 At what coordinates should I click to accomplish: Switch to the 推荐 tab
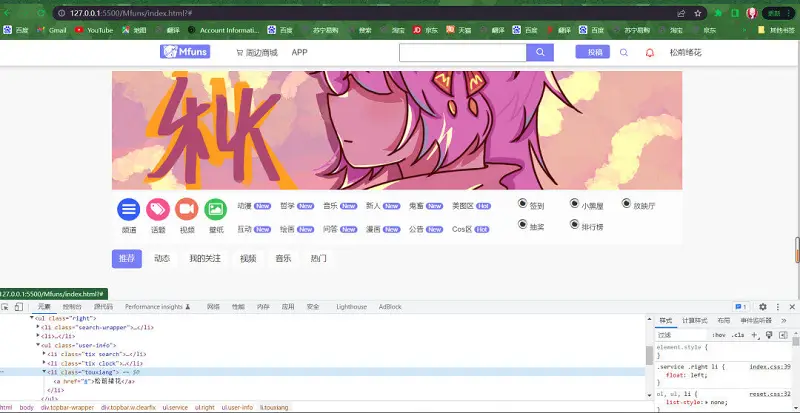pos(127,258)
